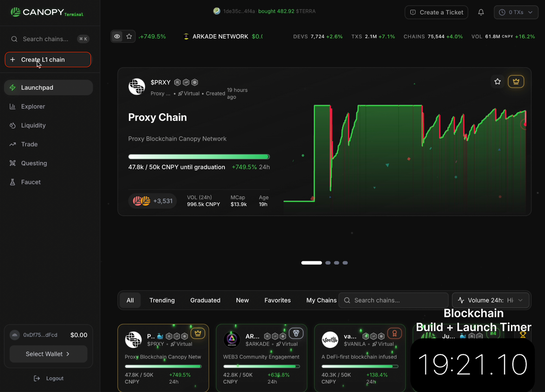Open the Faucet page
This screenshot has height=392, width=545.
point(48,182)
